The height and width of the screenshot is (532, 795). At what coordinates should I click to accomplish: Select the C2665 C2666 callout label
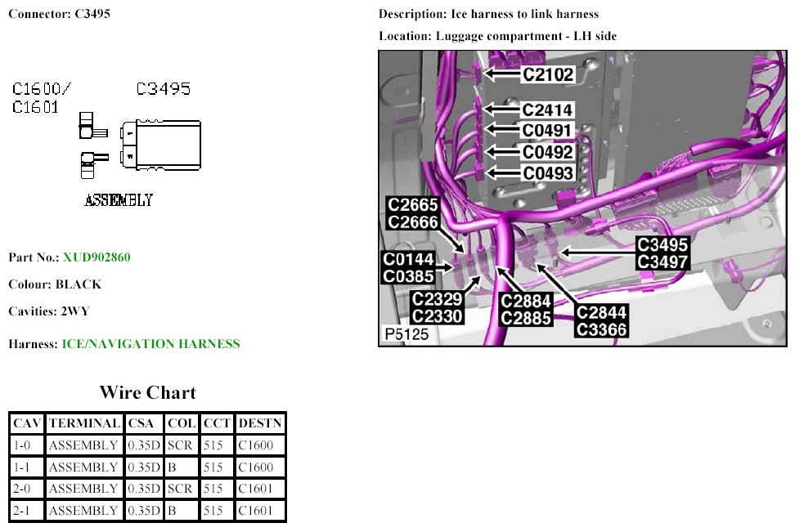point(413,213)
